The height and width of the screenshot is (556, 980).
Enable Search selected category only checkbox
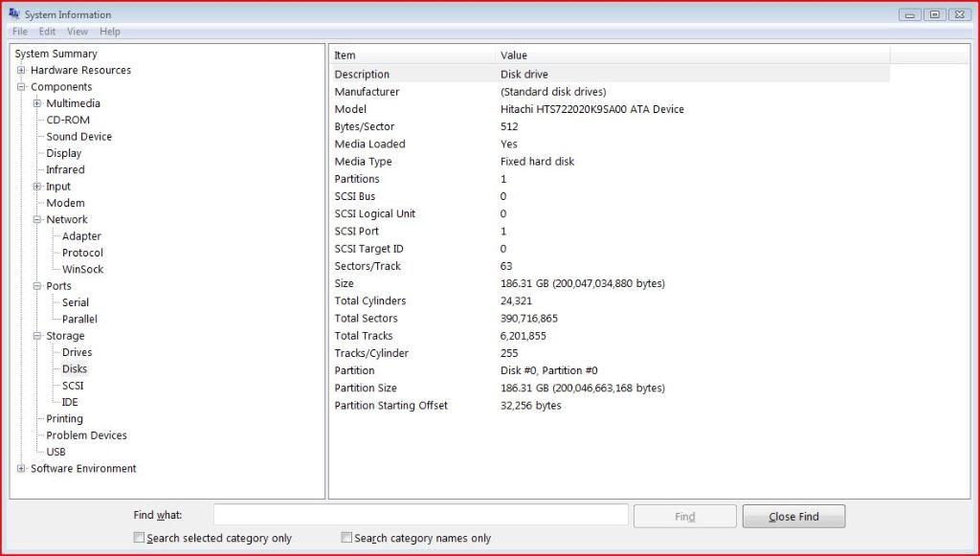pos(140,538)
